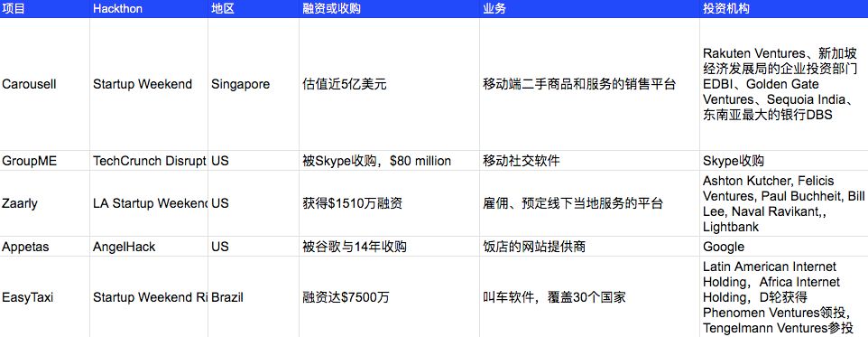
Task: Click Startup Weekend Ri cell in EasyTaxi row
Action: [149, 297]
